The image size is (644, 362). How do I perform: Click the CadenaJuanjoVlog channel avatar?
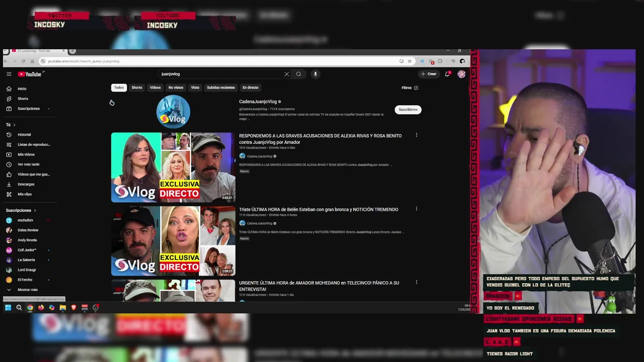pos(173,112)
